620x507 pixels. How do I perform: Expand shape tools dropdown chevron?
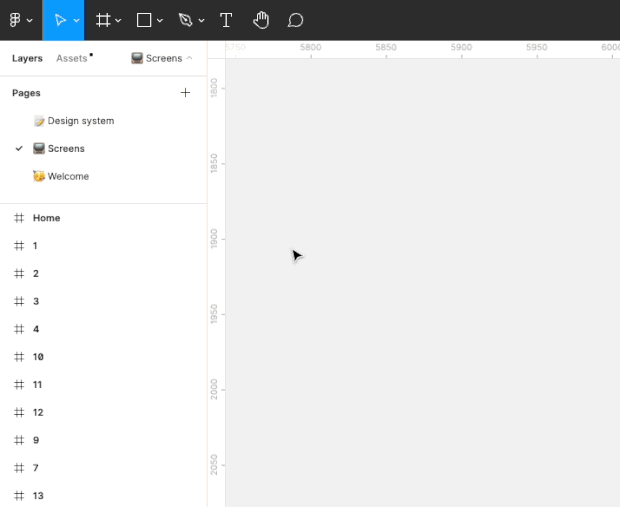pos(160,21)
